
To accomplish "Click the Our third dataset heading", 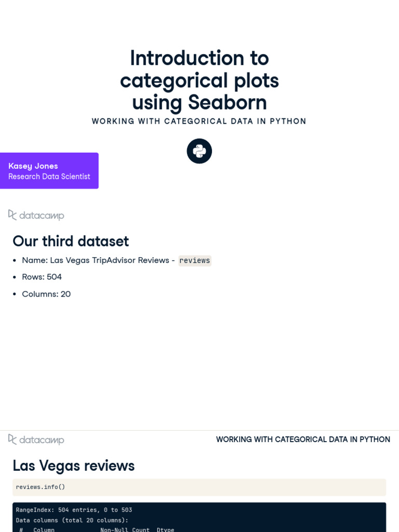I will [71, 241].
